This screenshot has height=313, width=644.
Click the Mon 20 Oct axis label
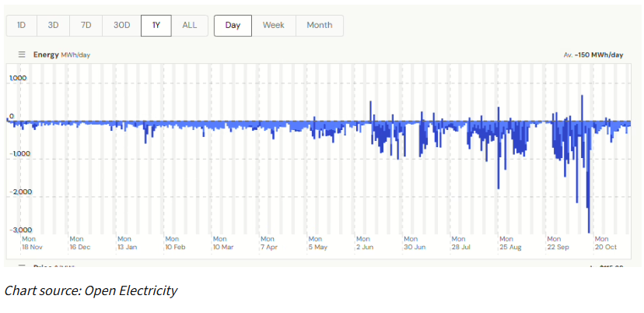[x=605, y=243]
